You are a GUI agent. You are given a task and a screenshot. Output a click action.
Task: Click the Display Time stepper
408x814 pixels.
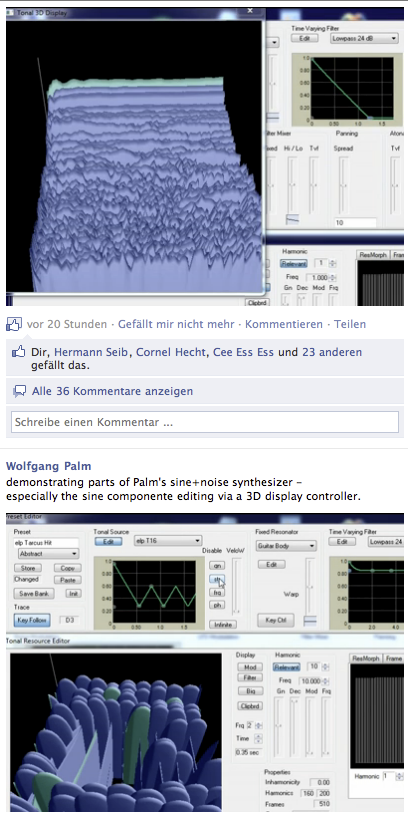click(259, 738)
